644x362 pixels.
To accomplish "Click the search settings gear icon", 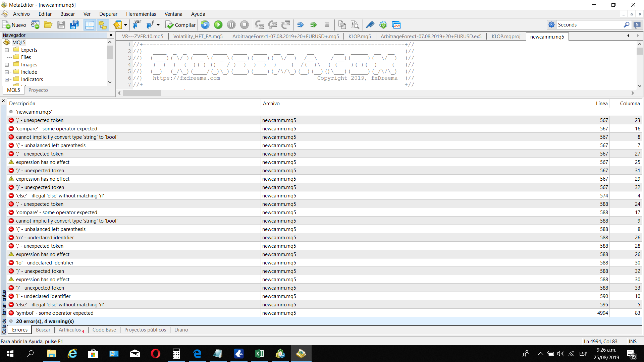I will tap(551, 25).
